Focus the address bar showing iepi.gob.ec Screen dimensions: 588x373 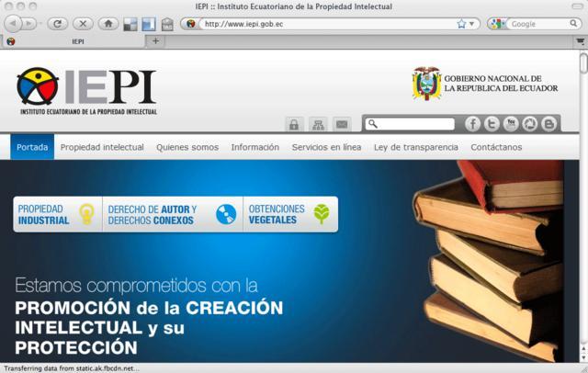(x=326, y=24)
